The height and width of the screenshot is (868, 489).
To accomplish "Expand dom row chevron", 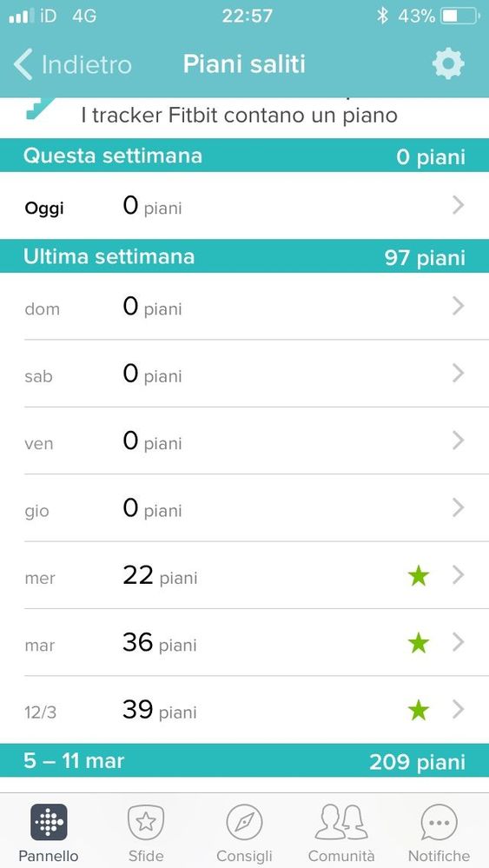I will click(458, 306).
